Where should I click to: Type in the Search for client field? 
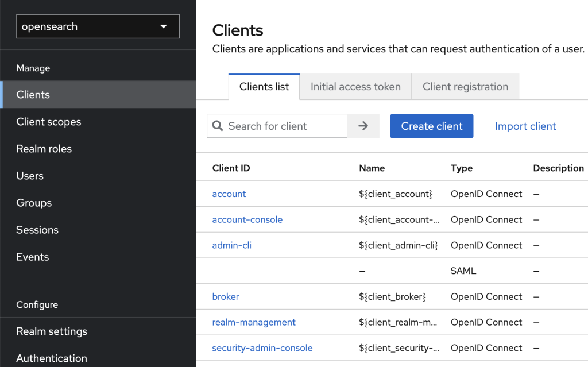(x=286, y=126)
